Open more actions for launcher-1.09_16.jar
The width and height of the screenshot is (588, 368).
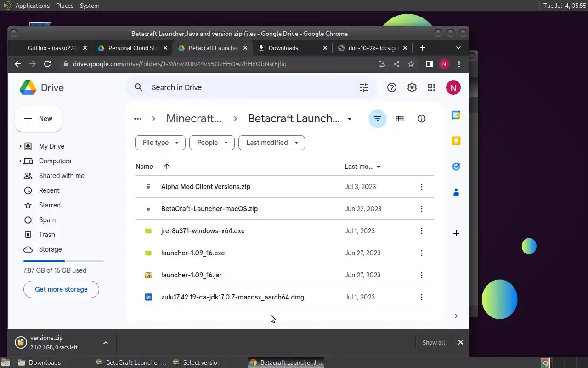click(x=422, y=275)
